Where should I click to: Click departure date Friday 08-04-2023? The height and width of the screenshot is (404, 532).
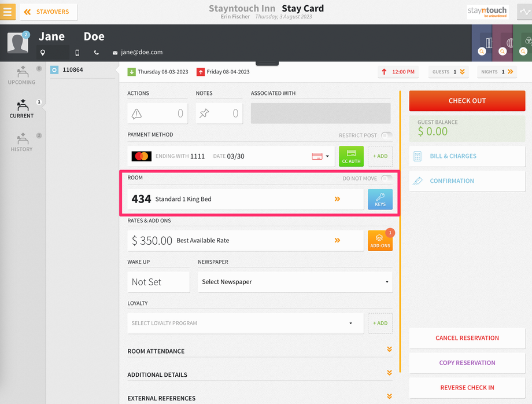tap(223, 72)
